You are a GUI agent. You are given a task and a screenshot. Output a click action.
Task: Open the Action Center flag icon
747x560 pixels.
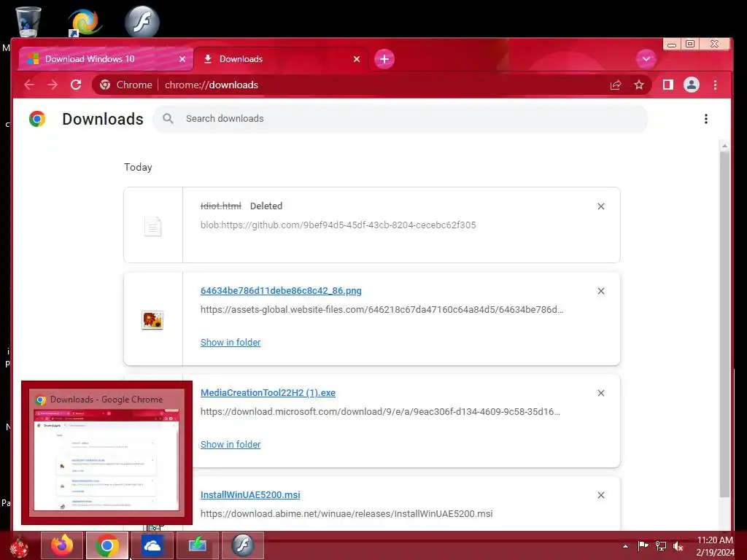pos(643,545)
